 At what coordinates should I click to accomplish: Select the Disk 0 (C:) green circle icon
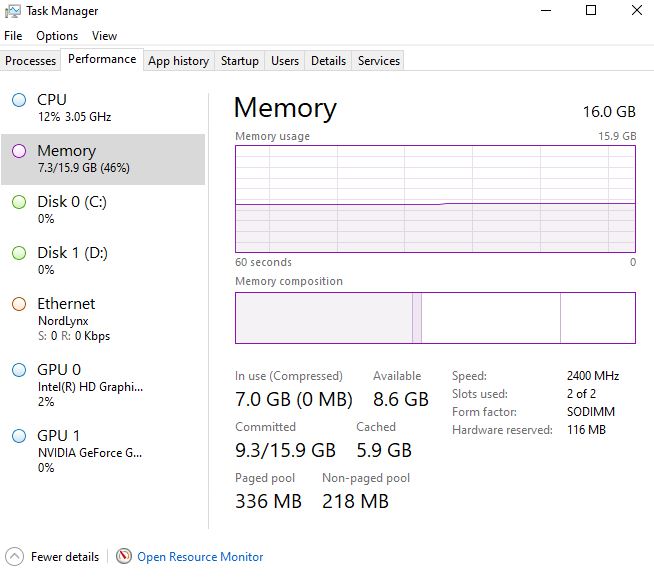(x=19, y=202)
